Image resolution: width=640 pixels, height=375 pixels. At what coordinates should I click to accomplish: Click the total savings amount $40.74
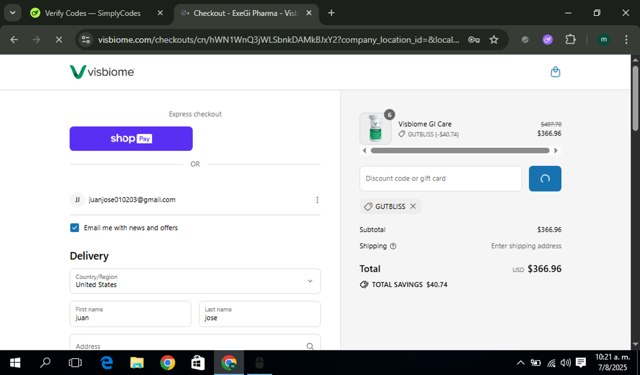pos(437,285)
